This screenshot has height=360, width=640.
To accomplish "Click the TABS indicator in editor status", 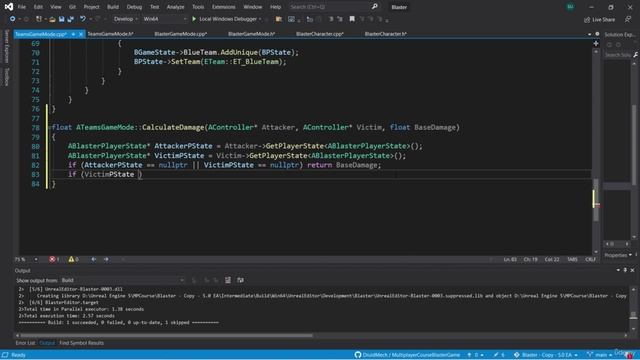I will [x=572, y=259].
